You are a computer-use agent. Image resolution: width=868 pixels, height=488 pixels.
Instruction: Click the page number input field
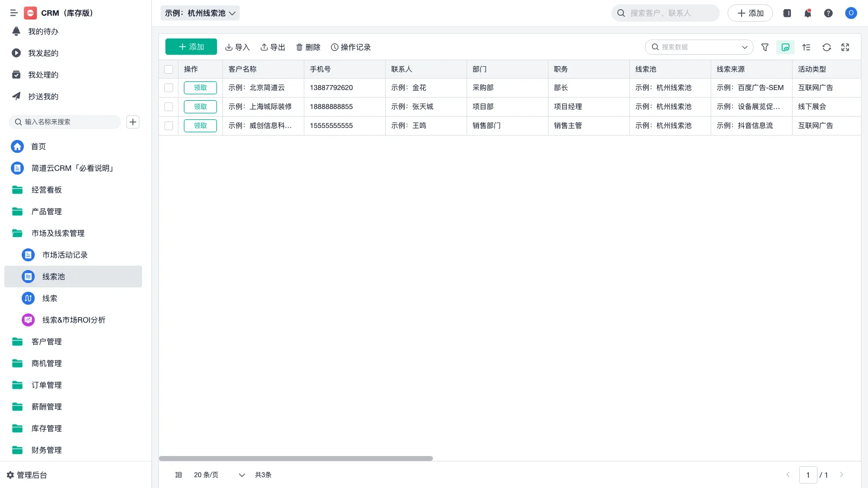click(x=808, y=475)
